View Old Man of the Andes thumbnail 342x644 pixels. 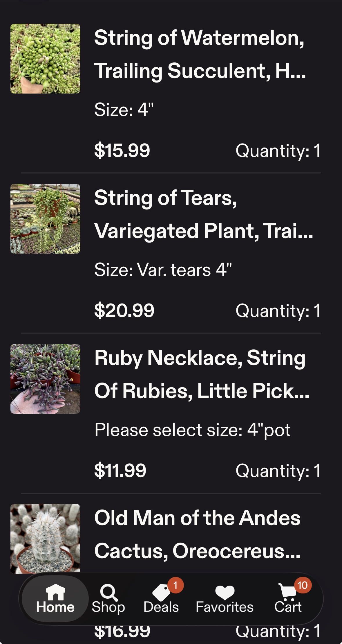(45, 538)
